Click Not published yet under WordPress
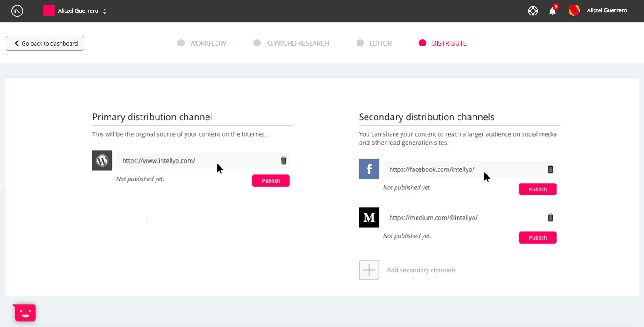Screen dimensions: 644x327 (140, 179)
